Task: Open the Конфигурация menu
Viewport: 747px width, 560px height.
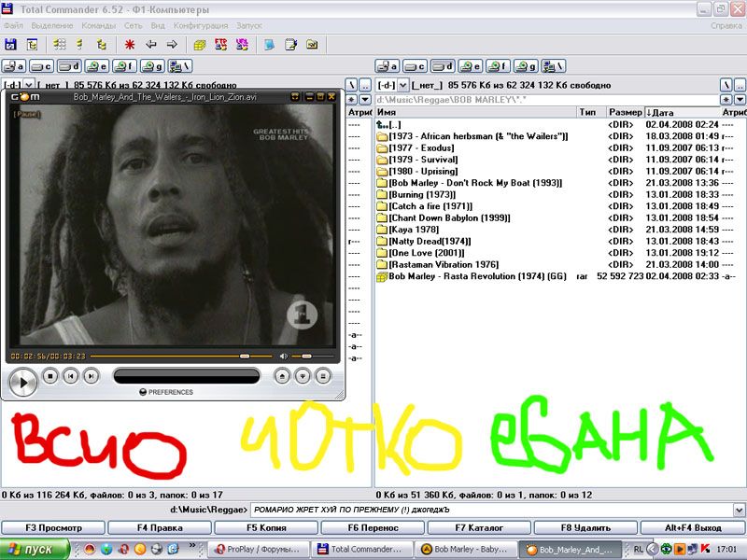Action: pos(201,26)
